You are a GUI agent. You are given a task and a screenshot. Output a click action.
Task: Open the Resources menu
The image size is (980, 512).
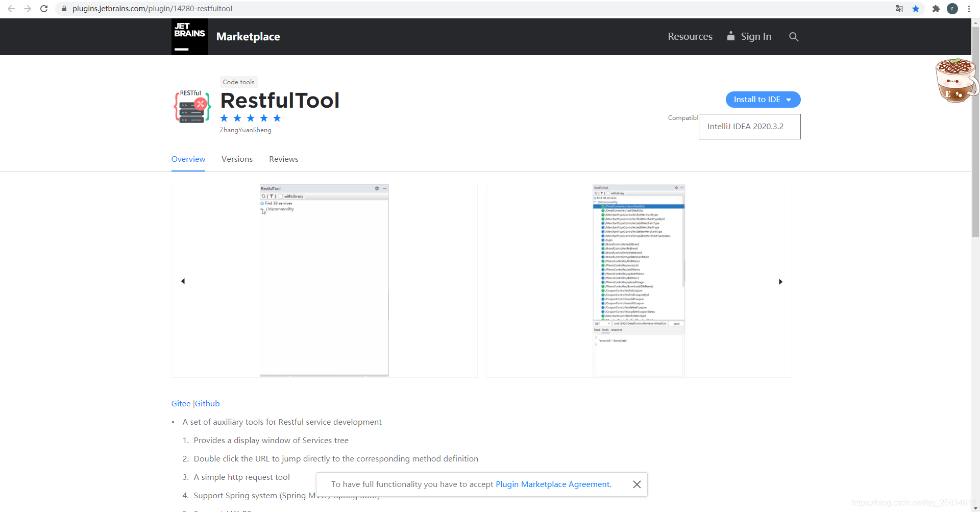click(x=690, y=37)
